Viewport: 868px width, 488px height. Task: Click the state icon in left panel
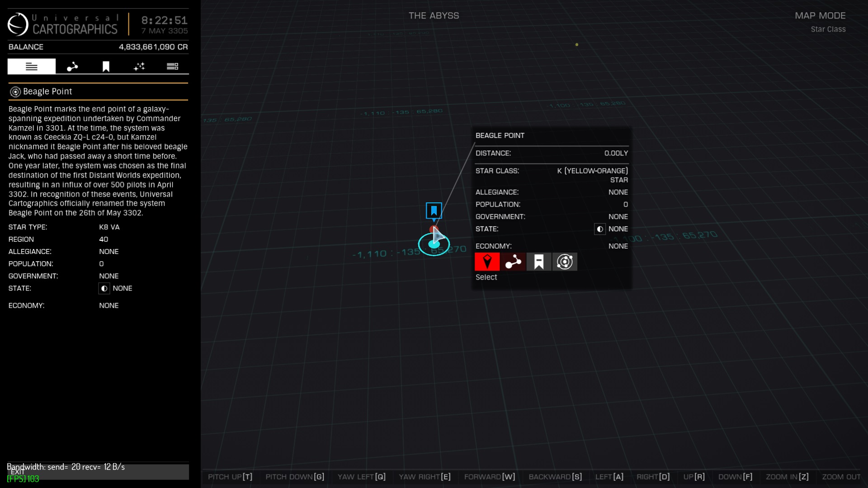[x=104, y=288]
